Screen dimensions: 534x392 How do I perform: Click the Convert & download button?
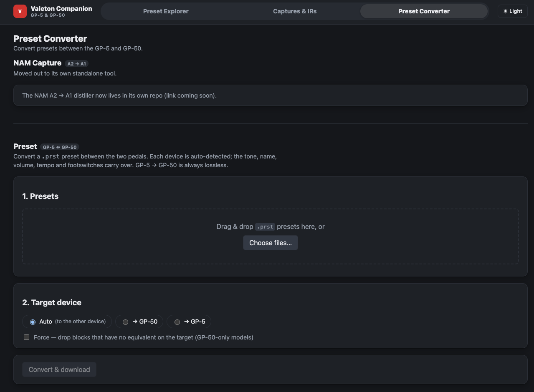point(59,369)
